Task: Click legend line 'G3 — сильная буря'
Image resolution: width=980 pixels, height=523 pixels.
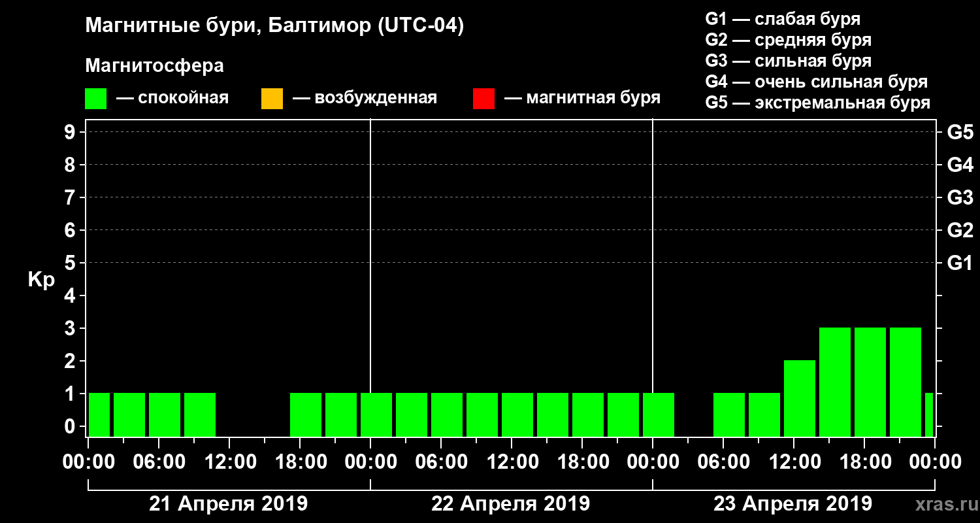Action: click(x=788, y=61)
